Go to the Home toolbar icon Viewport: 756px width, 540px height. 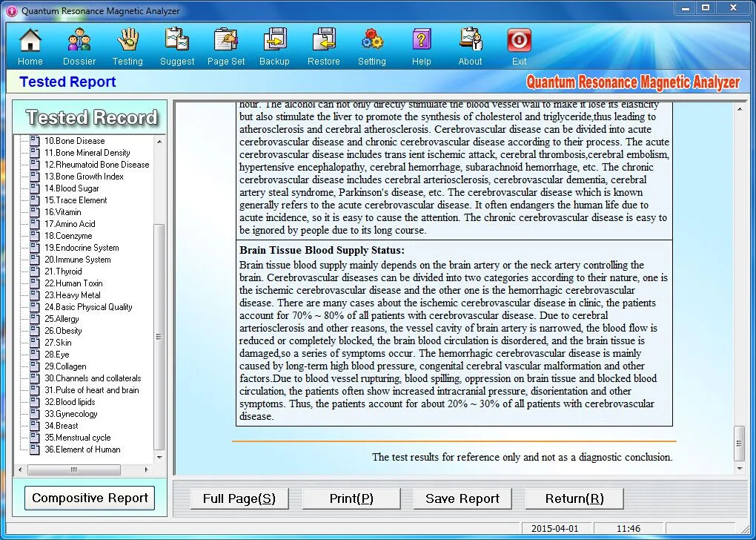30,40
